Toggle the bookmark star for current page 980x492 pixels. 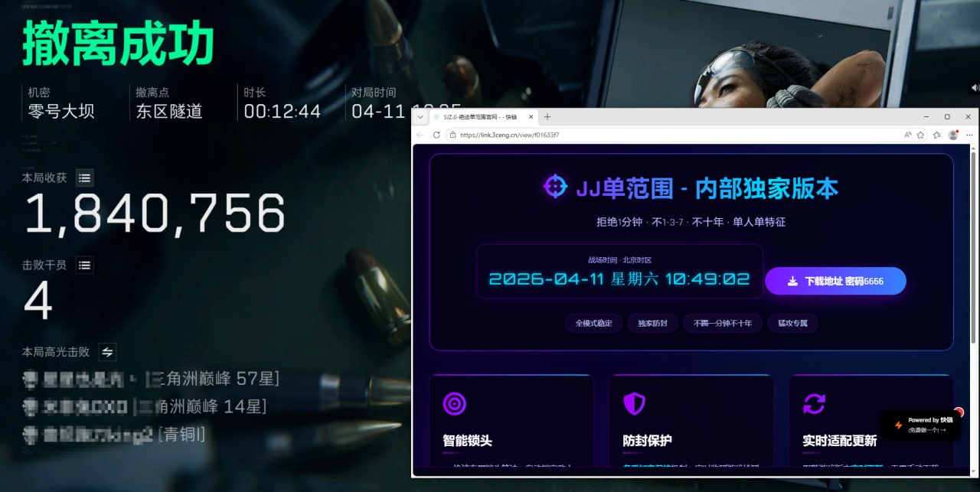[920, 133]
